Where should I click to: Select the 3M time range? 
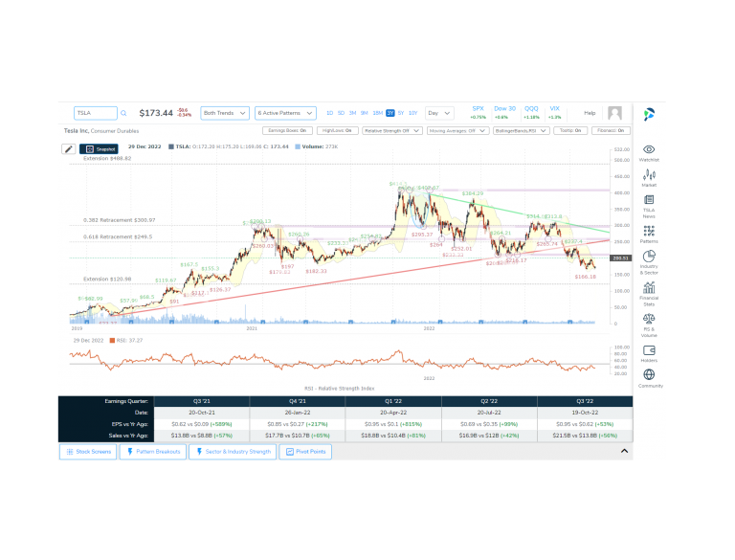click(352, 113)
